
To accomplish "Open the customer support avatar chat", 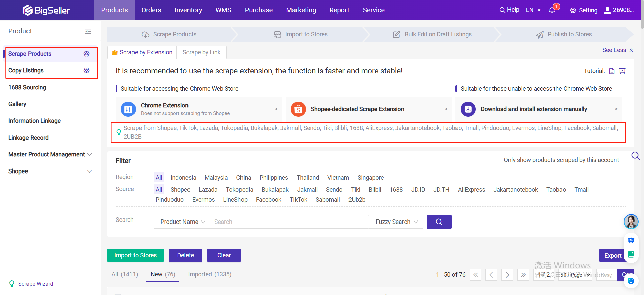I will [631, 222].
